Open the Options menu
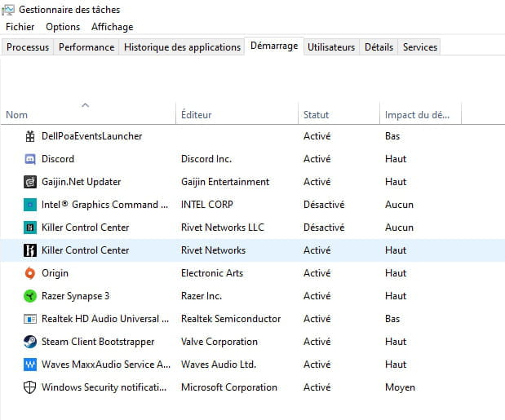 pyautogui.click(x=63, y=27)
